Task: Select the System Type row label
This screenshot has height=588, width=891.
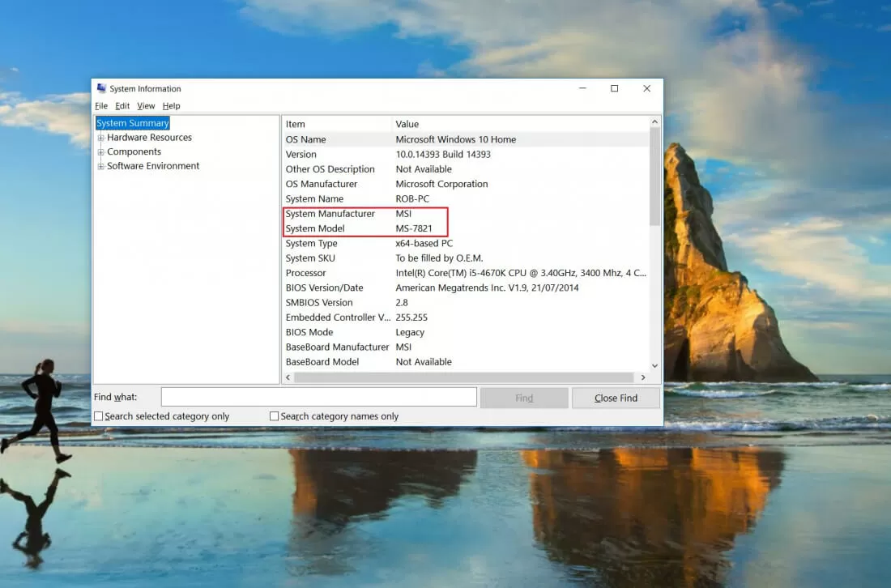Action: coord(311,243)
